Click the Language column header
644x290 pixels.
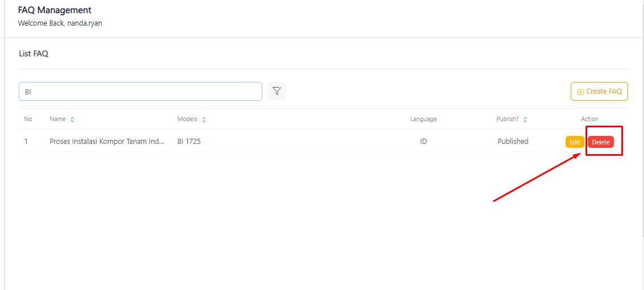[x=423, y=119]
